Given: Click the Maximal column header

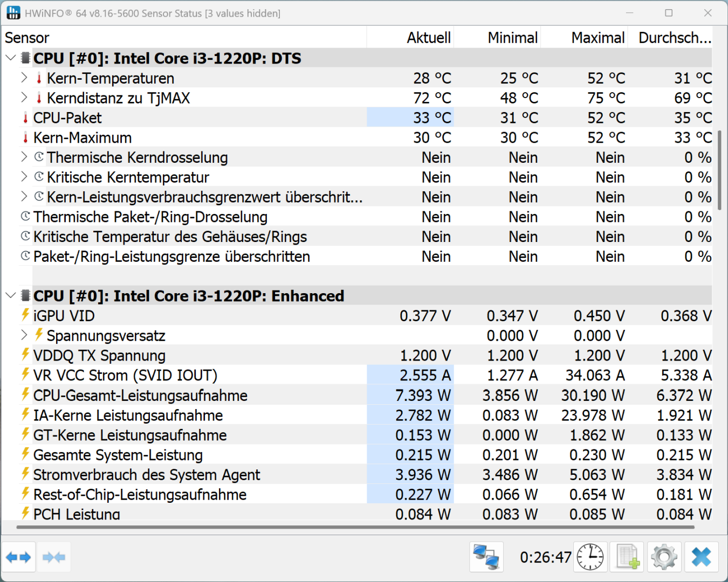Looking at the screenshot, I should [x=585, y=38].
